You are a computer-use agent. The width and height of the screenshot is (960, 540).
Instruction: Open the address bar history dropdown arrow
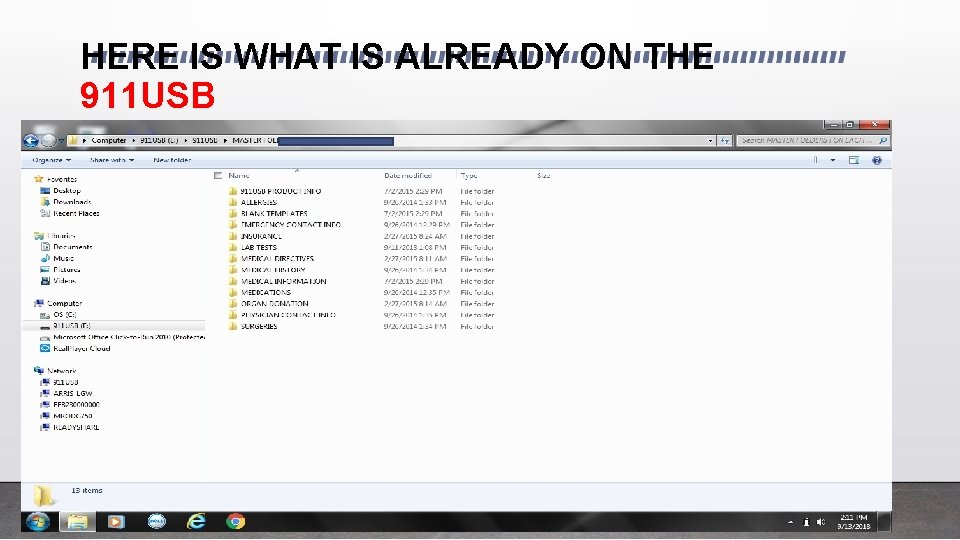click(710, 141)
